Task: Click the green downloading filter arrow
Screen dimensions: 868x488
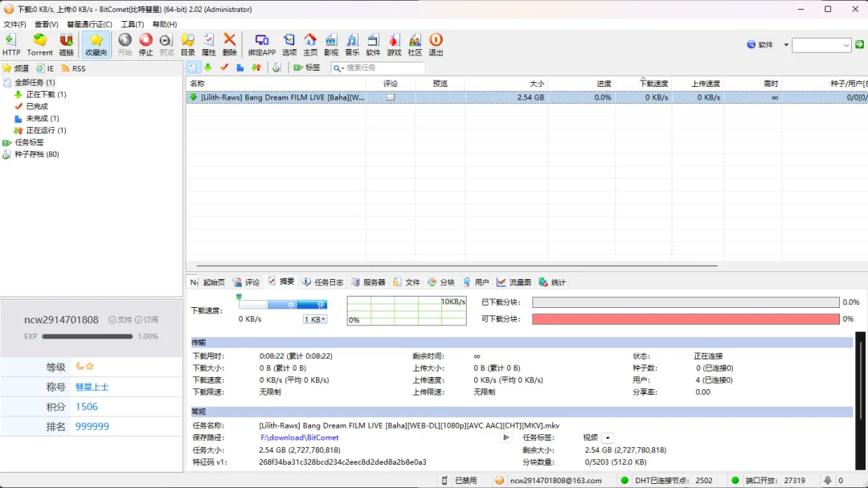Action: [x=208, y=68]
